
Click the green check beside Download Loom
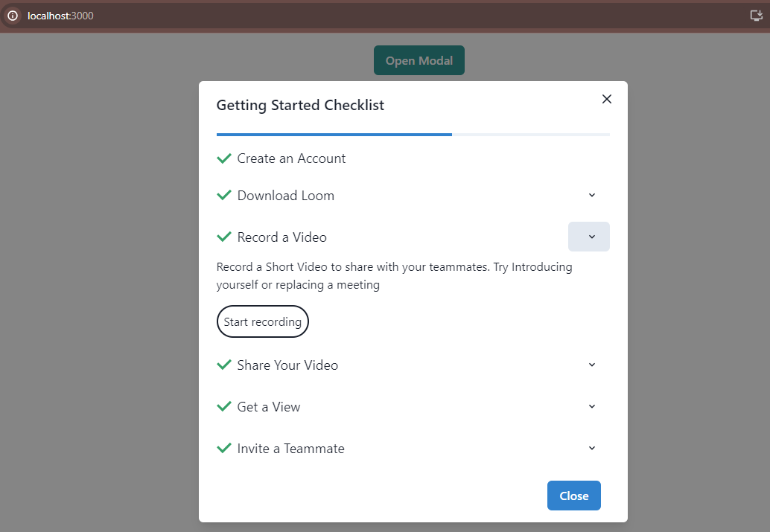[x=224, y=195]
